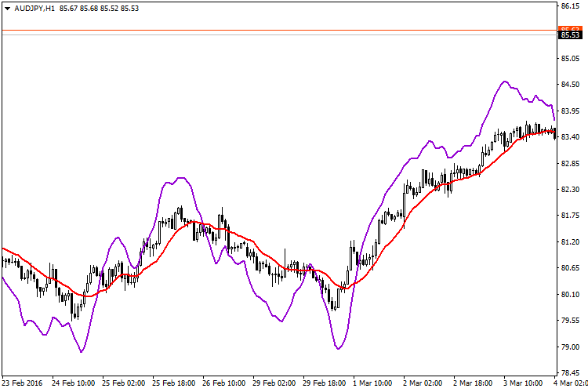Screen dimensions: 588x392
Task: Click the OHLC values text in header
Action: point(98,8)
